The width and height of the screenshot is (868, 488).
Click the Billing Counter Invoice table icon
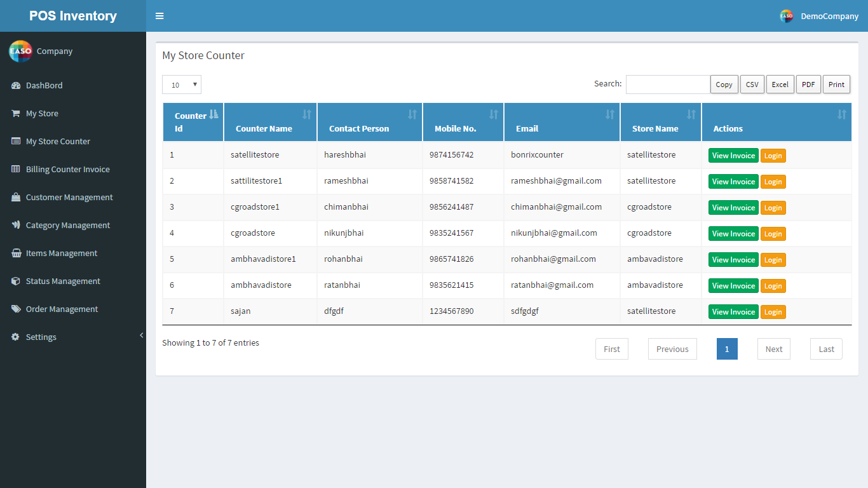tap(16, 169)
